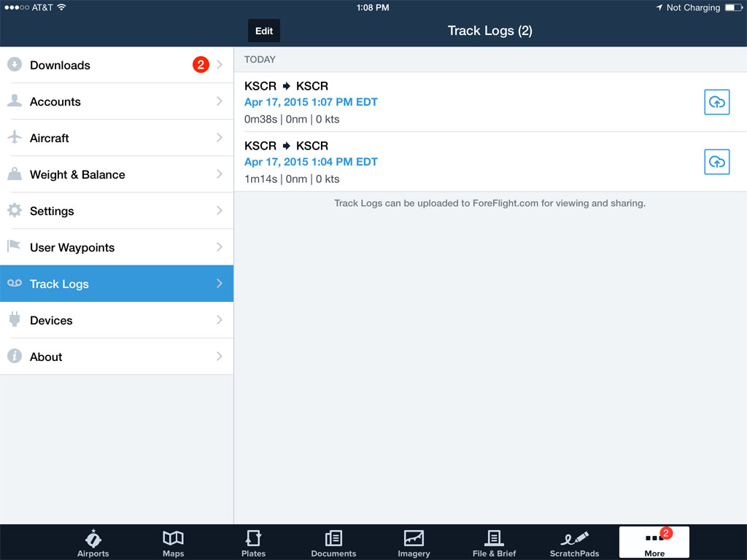
Task: Click the Devices plug icon
Action: click(x=15, y=319)
